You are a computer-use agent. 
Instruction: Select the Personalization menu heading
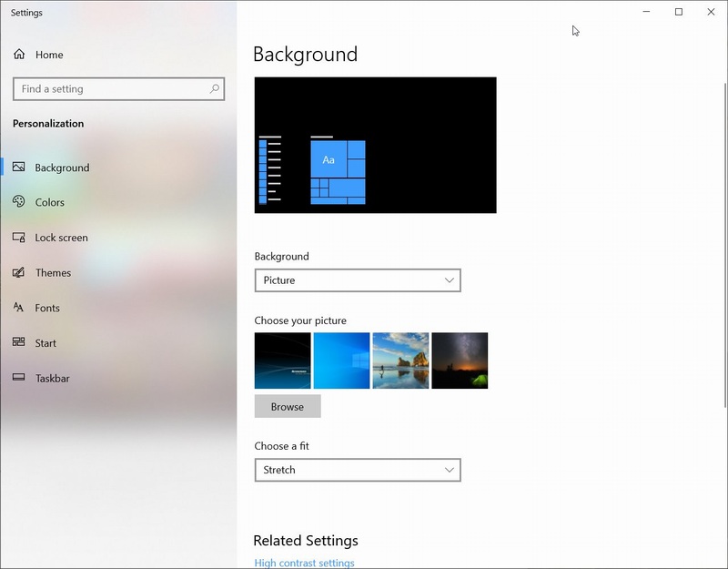46,123
